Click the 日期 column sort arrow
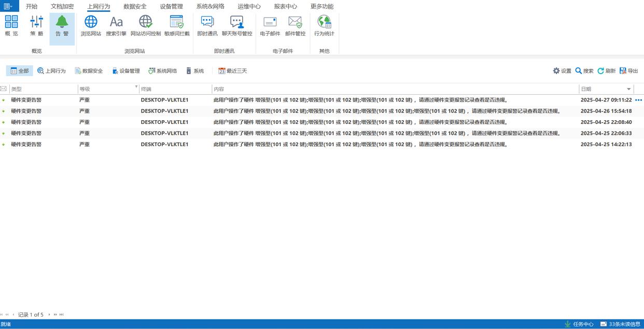The image size is (644, 329). click(629, 89)
